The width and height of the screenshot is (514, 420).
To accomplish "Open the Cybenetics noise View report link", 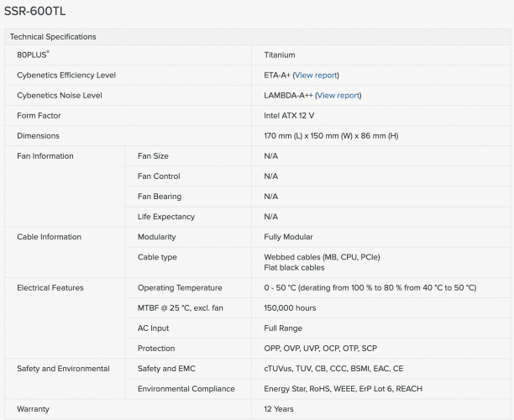I will coord(338,95).
